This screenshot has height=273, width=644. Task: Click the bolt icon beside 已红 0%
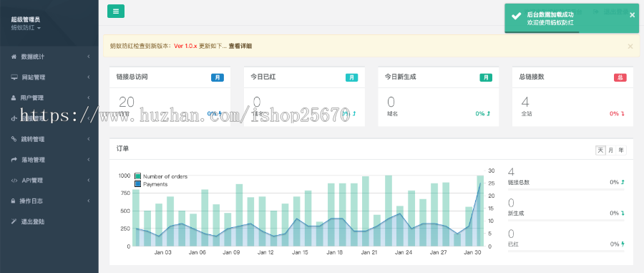[x=623, y=244]
